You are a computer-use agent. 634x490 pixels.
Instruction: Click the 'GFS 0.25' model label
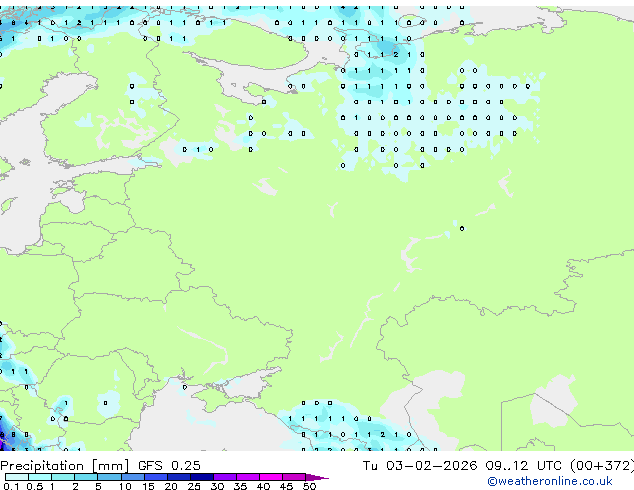click(169, 466)
